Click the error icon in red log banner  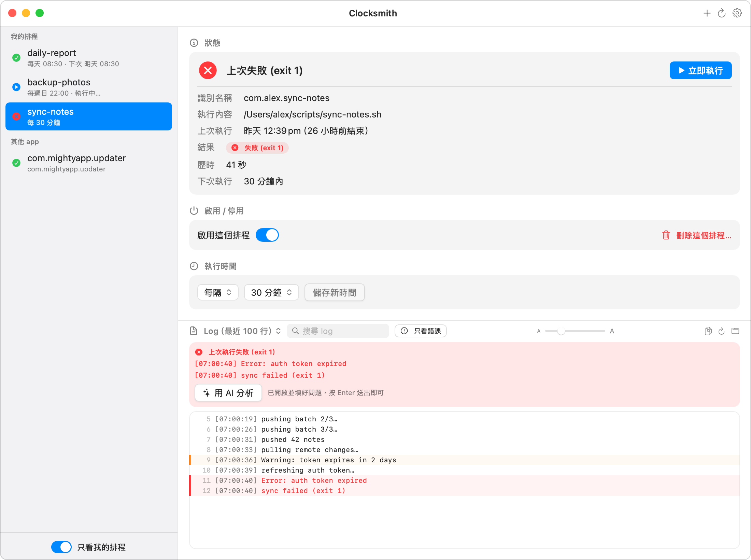coord(199,352)
